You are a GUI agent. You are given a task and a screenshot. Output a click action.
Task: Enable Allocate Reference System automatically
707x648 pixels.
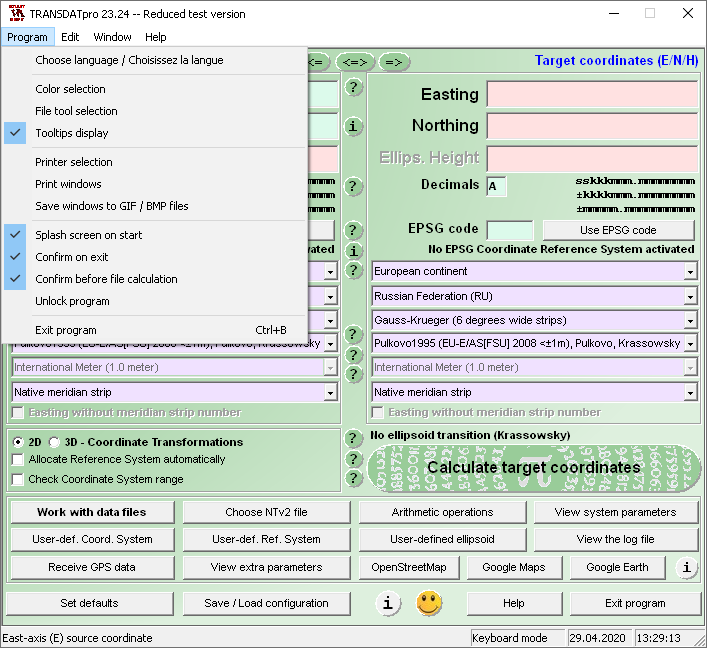pos(18,460)
